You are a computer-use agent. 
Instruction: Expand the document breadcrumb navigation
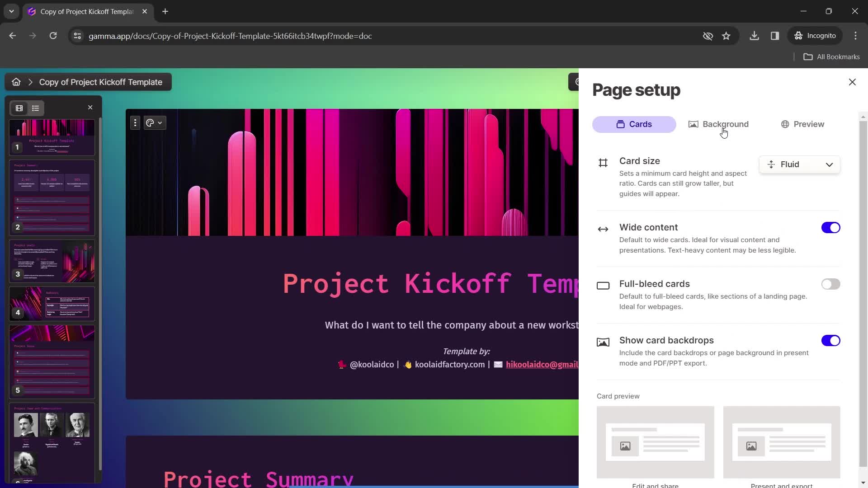coord(30,82)
